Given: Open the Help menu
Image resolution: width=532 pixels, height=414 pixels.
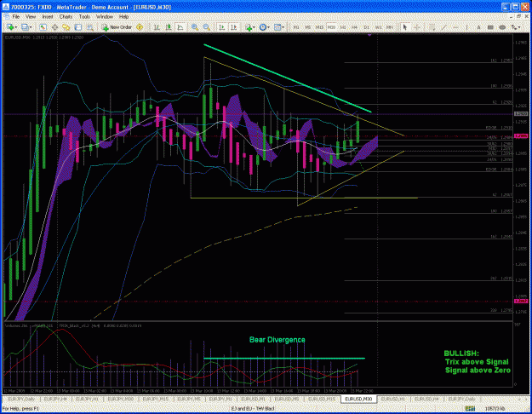Looking at the screenshot, I should coord(123,16).
